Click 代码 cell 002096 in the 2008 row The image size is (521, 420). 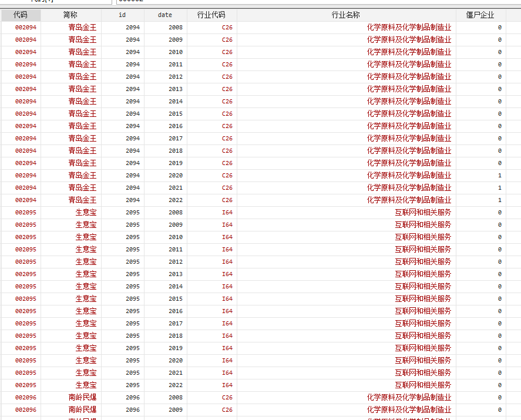[x=26, y=398]
